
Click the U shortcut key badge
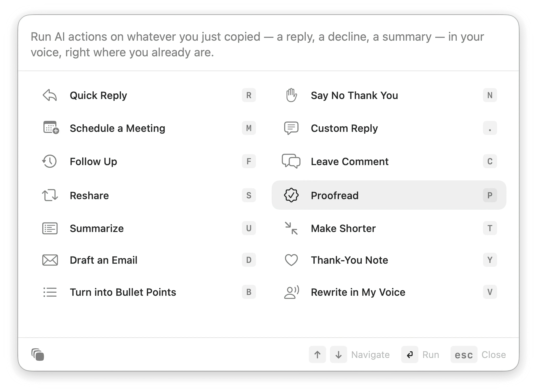point(249,228)
